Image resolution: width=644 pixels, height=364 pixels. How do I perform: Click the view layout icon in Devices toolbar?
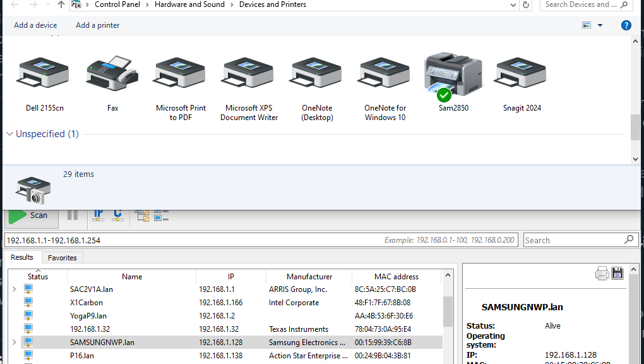pyautogui.click(x=587, y=25)
